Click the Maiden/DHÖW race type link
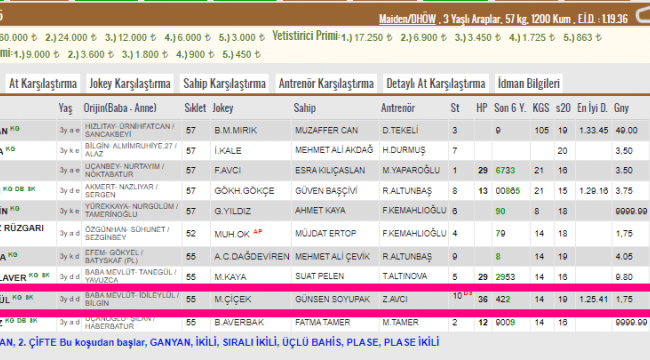Viewport: 650px width, 360px height. tap(407, 19)
